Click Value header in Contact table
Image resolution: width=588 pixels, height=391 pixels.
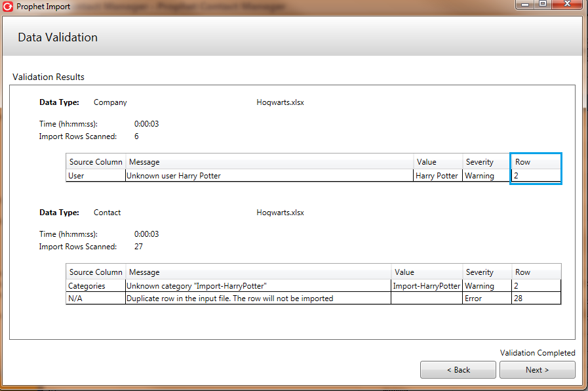click(427, 272)
